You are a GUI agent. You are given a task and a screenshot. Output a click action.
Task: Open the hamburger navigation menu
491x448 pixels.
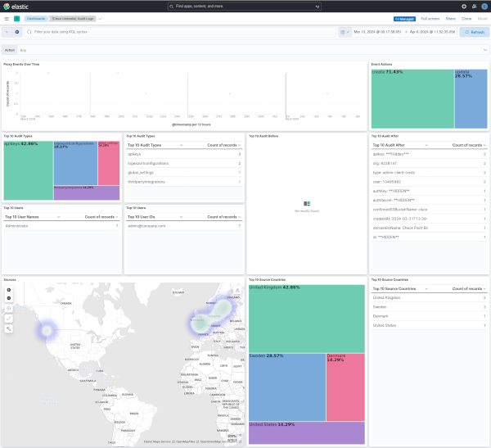point(5,17)
